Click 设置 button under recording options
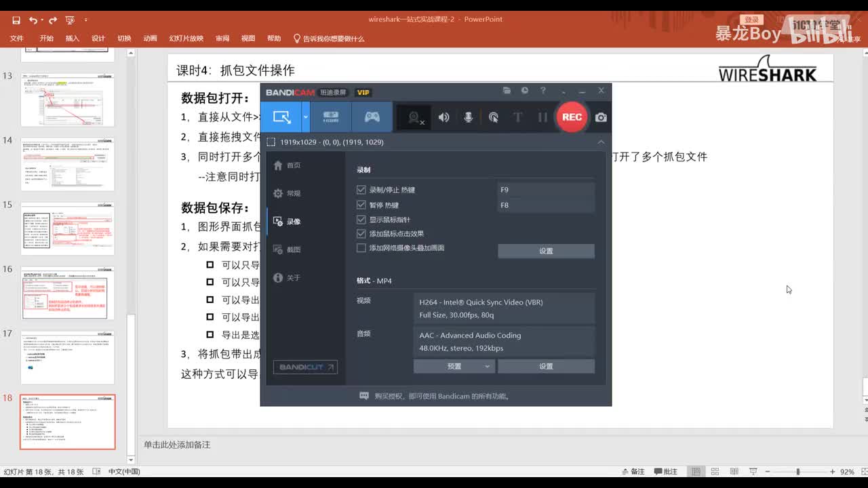This screenshot has width=868, height=488. click(546, 251)
